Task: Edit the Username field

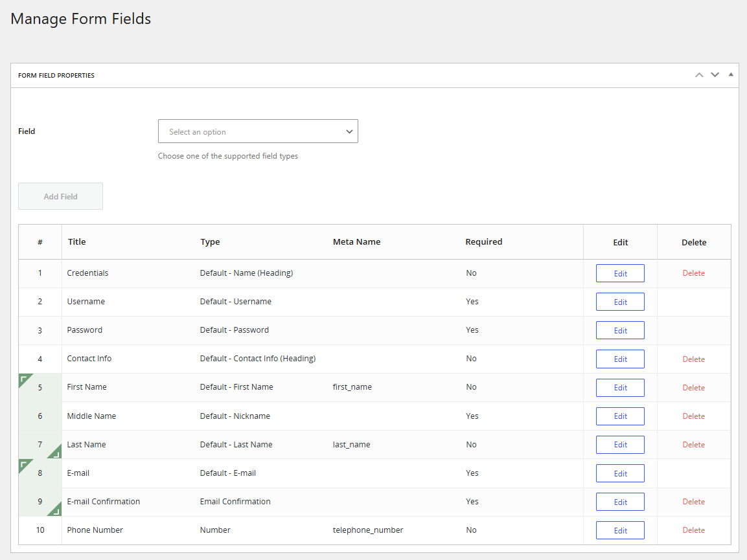Action: click(x=620, y=302)
